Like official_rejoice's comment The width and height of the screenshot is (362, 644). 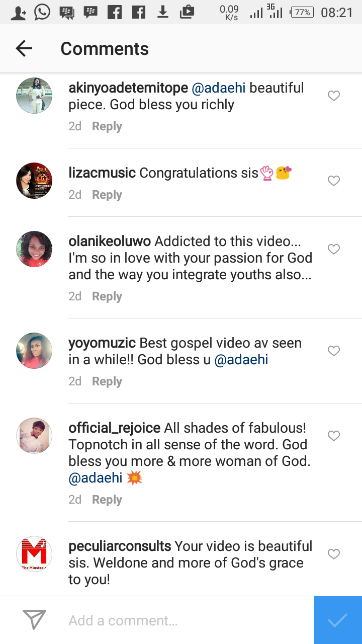pyautogui.click(x=334, y=436)
